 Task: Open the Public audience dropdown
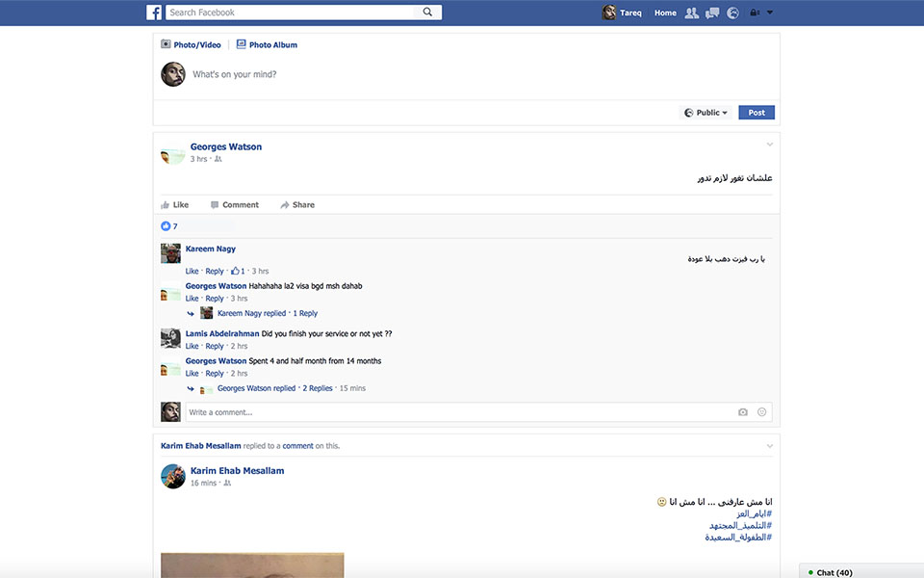[x=706, y=112]
